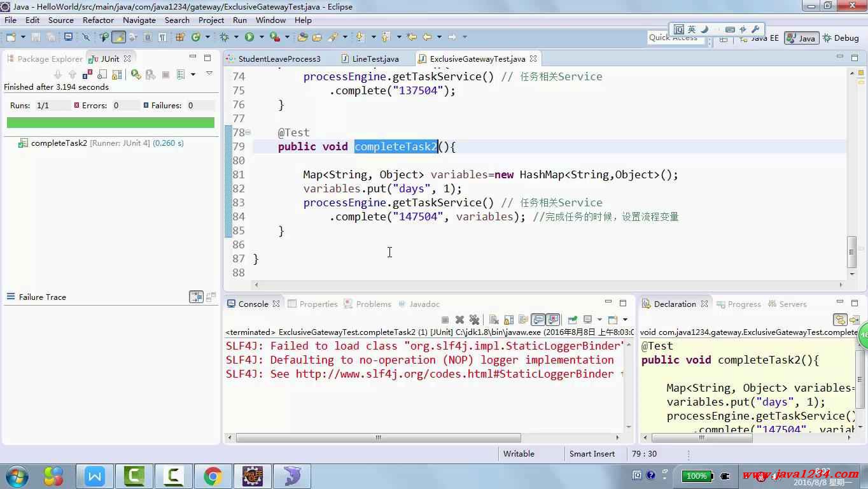This screenshot has width=868, height=489.
Task: Click the Debug bug toolbar icon
Action: tap(223, 38)
